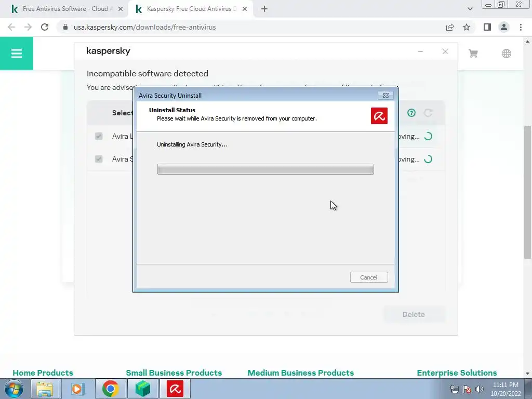Click the Avira red logo in uninstall dialog
The image size is (532, 399).
(379, 116)
